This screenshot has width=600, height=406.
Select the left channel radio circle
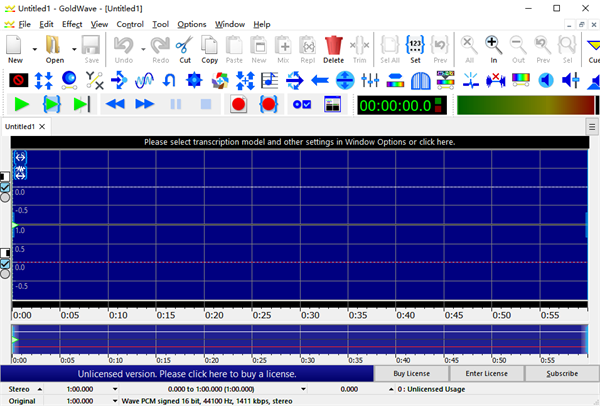coord(5,198)
